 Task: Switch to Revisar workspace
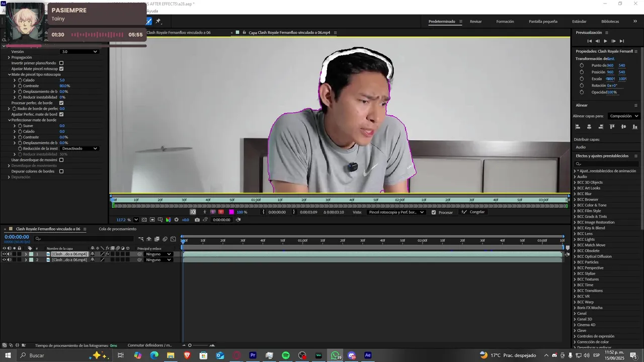point(475,22)
